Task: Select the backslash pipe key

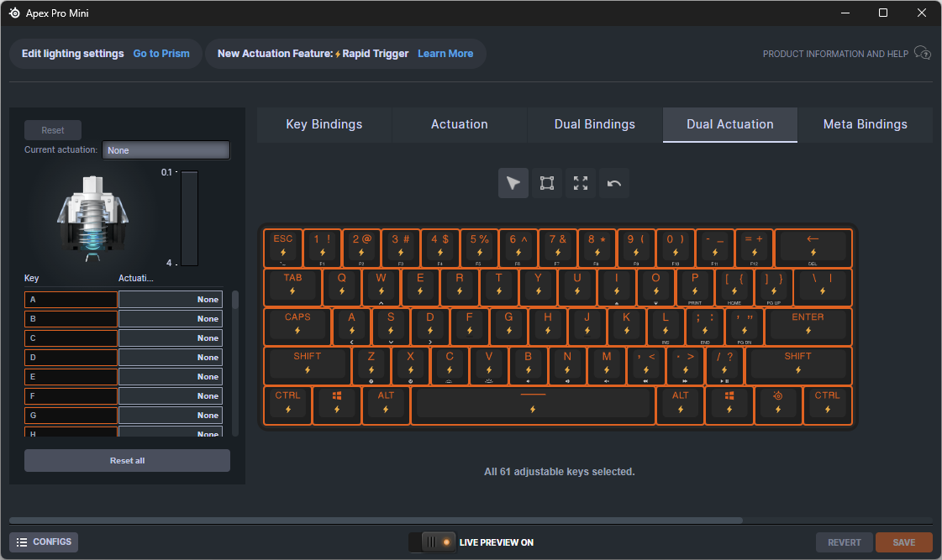Action: coord(823,287)
